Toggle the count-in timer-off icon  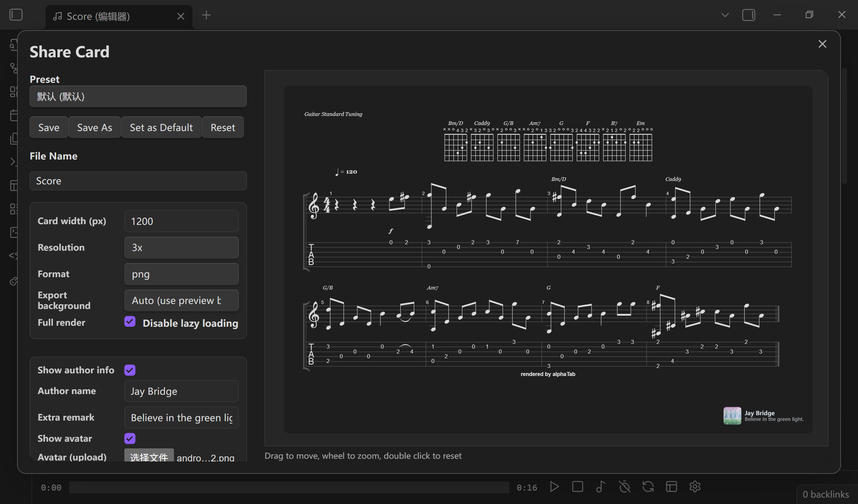624,487
